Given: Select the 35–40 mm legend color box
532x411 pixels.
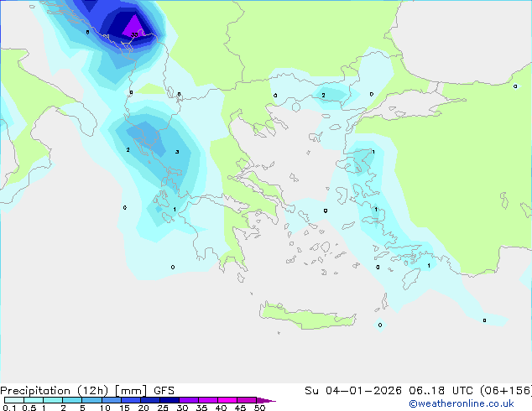Looking at the screenshot, I should click(x=207, y=400).
